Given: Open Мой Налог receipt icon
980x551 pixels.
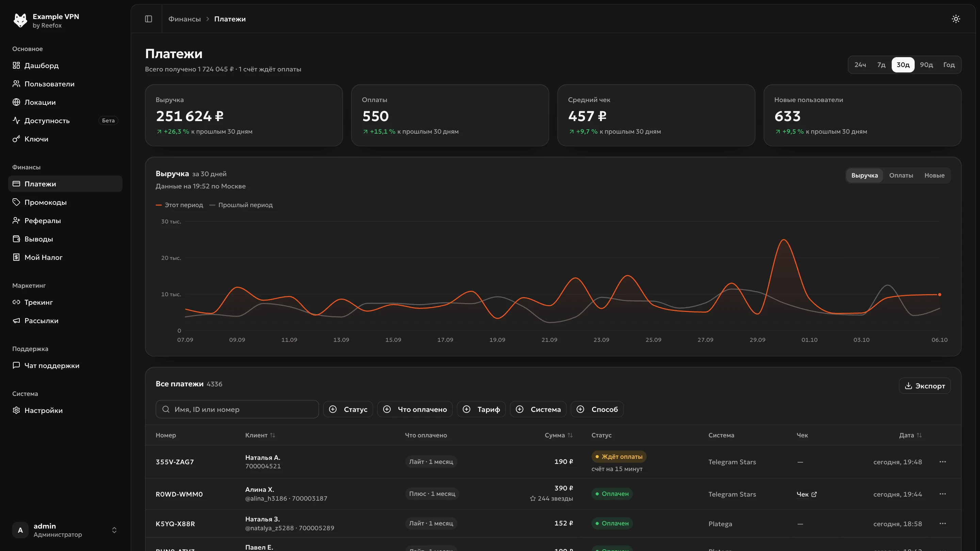Looking at the screenshot, I should click(16, 257).
